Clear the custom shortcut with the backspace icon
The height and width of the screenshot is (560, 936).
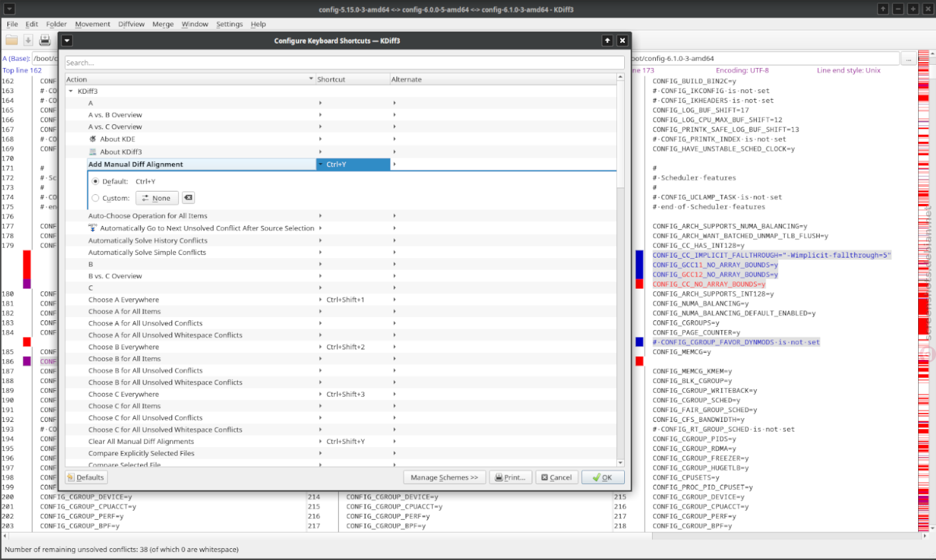coord(188,198)
